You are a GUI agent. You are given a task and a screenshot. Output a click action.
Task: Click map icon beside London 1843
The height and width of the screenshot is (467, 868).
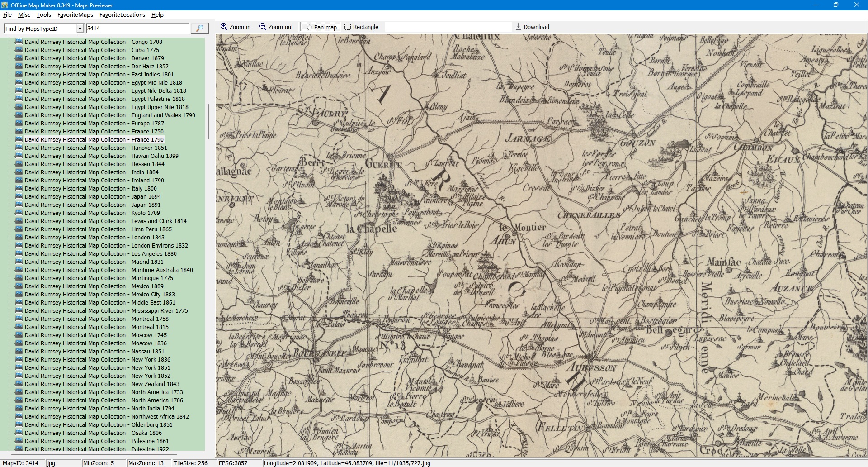pos(19,237)
